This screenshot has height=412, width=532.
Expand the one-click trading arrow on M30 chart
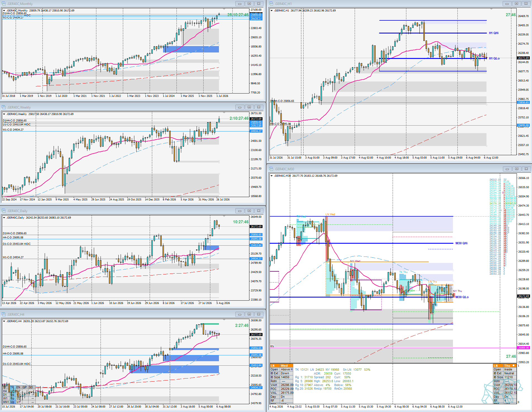[x=271, y=176]
